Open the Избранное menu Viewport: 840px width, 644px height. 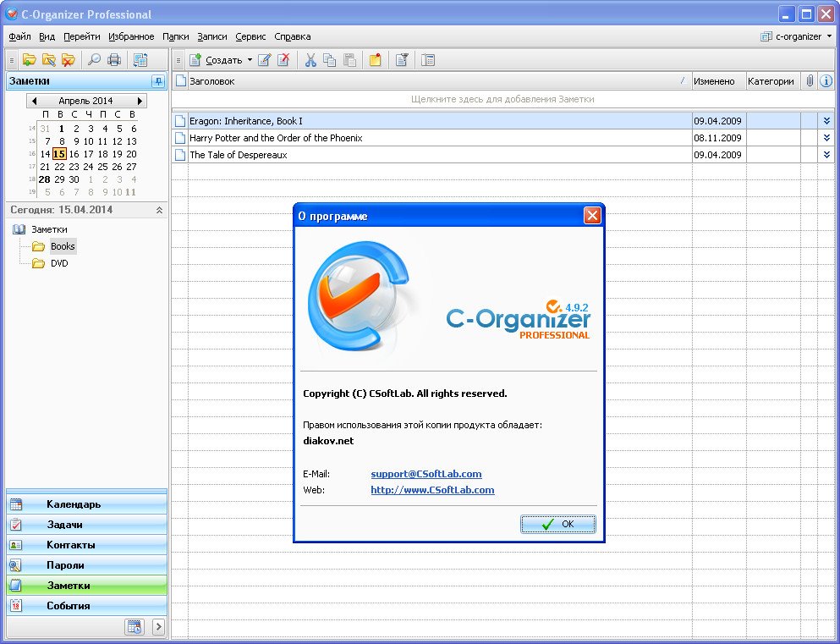[131, 36]
